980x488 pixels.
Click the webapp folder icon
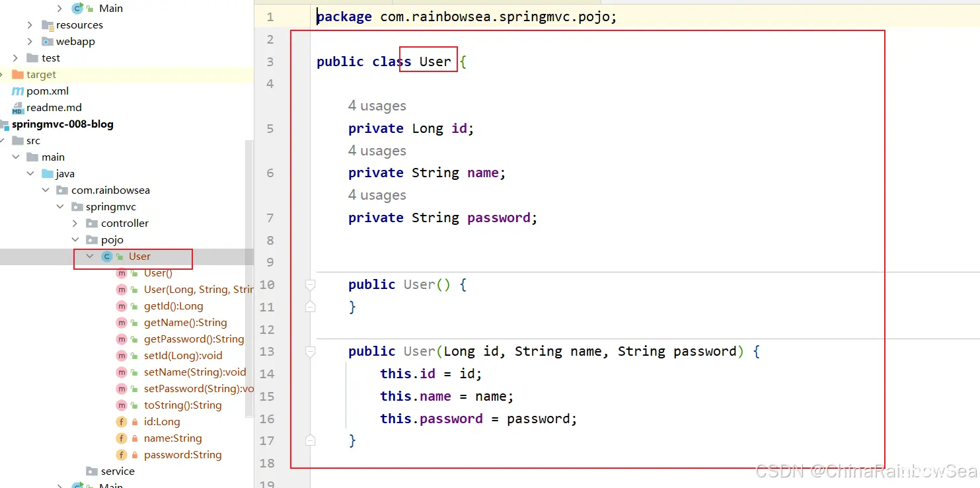(48, 42)
